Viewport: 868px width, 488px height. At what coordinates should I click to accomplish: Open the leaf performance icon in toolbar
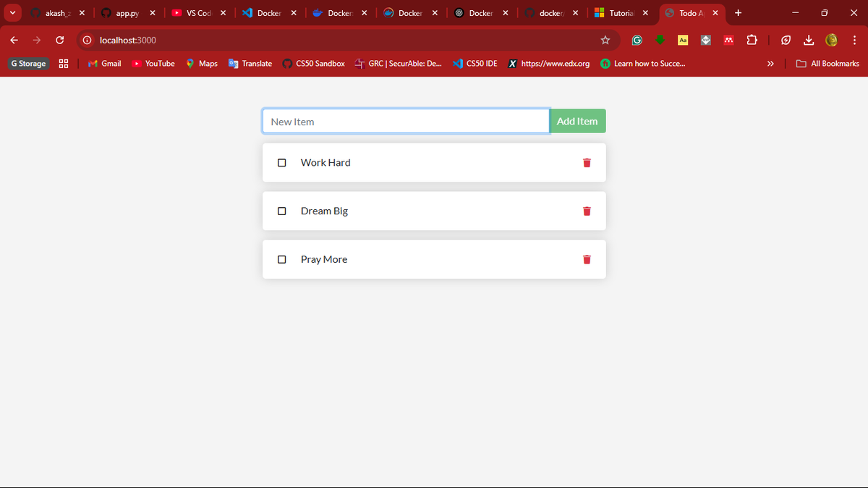pos(786,40)
